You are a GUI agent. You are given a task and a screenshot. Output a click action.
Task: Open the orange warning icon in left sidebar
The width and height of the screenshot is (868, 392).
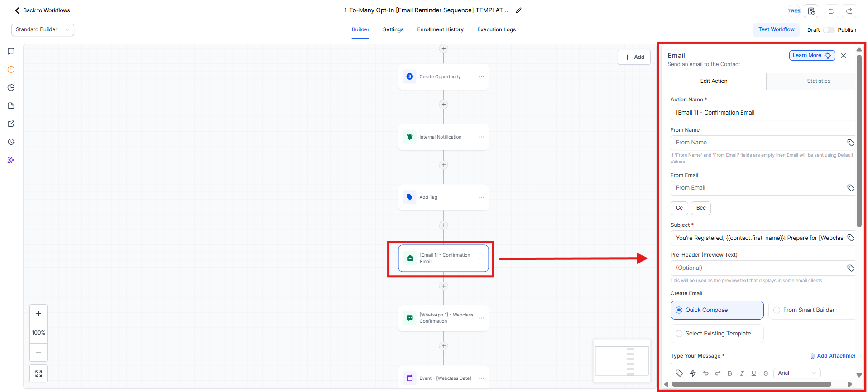(x=11, y=70)
